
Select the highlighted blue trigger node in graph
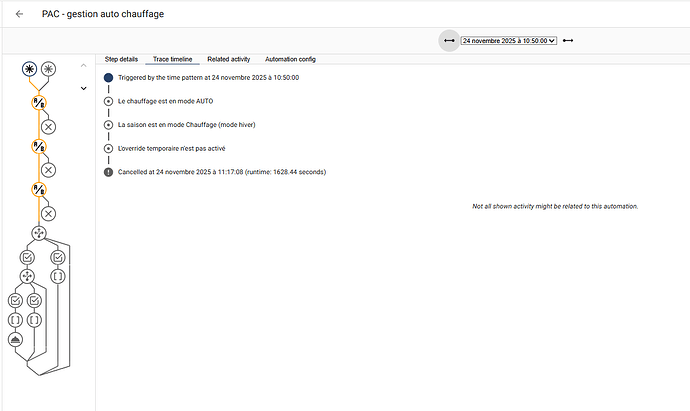29,69
